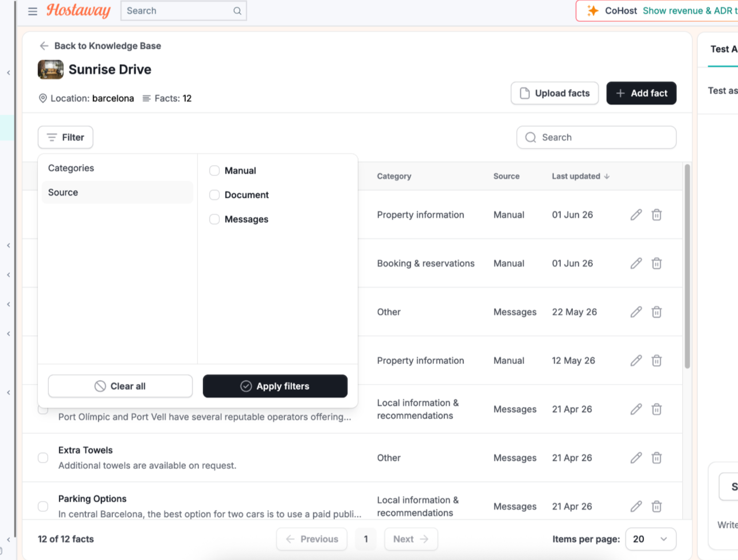
Task: Click the back arrow to Knowledge Base
Action: tap(44, 46)
